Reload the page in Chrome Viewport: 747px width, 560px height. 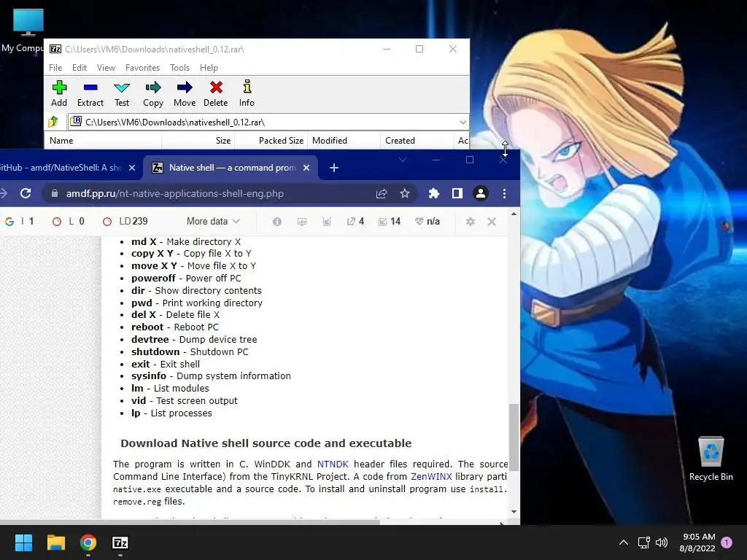point(26,193)
